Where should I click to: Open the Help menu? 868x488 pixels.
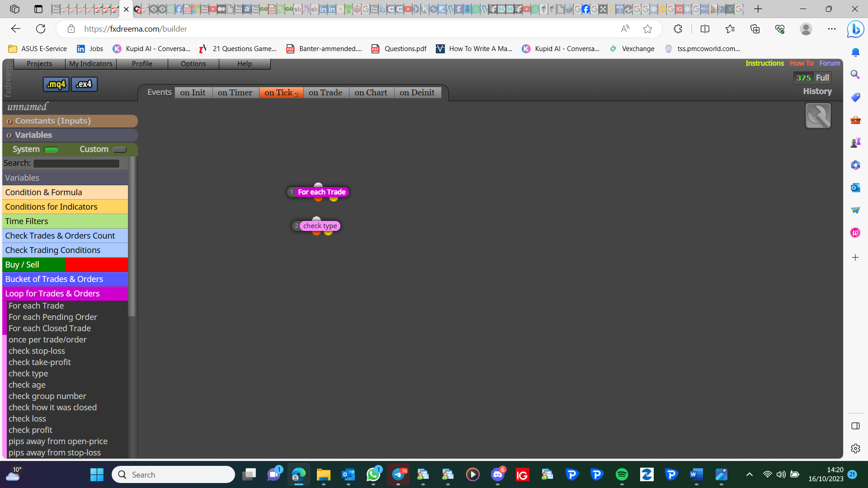pyautogui.click(x=245, y=64)
